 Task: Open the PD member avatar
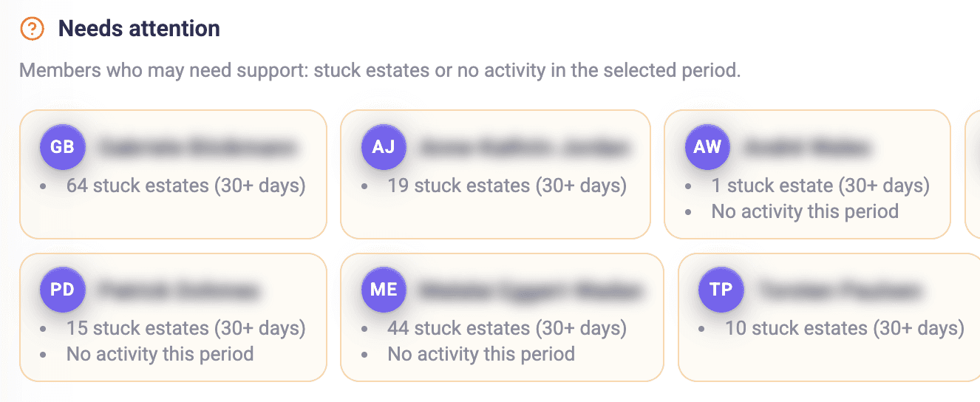(63, 290)
